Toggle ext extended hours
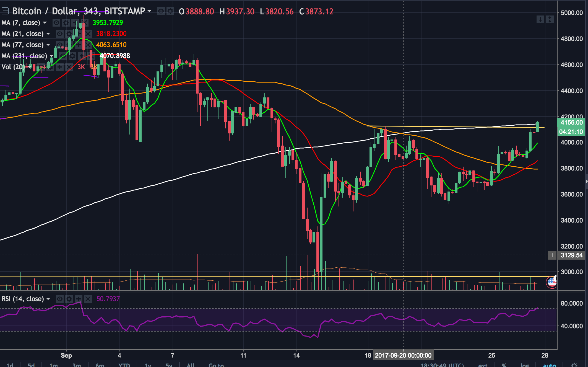Viewport: 588px width, 367px height. (483, 365)
